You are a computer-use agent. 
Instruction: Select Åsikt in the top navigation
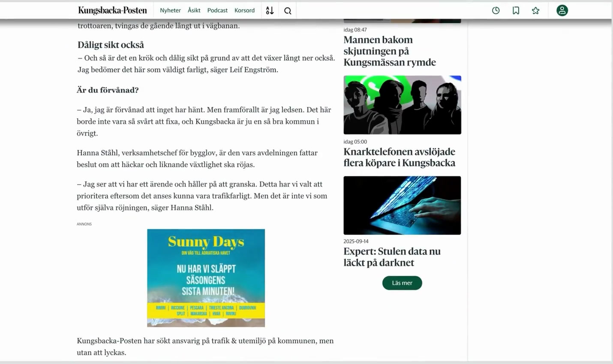(194, 10)
